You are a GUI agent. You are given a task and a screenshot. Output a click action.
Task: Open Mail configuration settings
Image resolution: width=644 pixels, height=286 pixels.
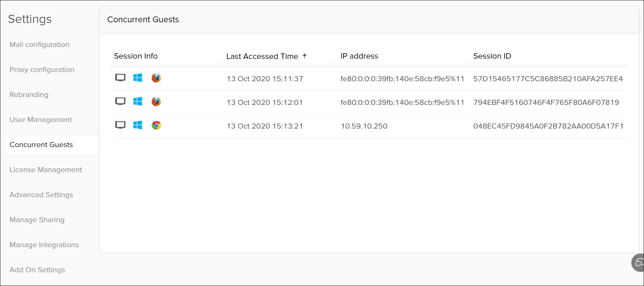click(39, 45)
